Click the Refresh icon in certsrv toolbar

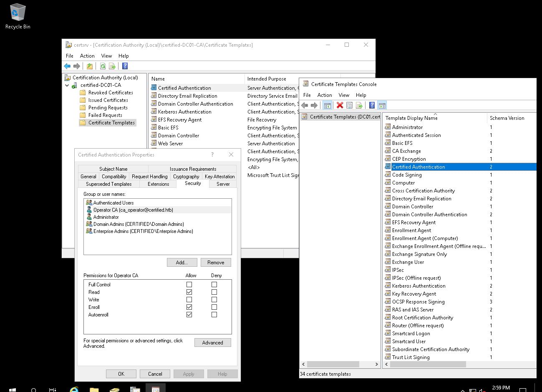point(103,66)
